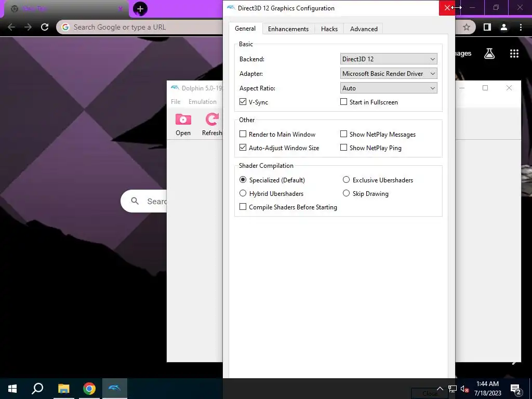The image size is (532, 399).
Task: Toggle Chrome side panel icon
Action: click(487, 27)
